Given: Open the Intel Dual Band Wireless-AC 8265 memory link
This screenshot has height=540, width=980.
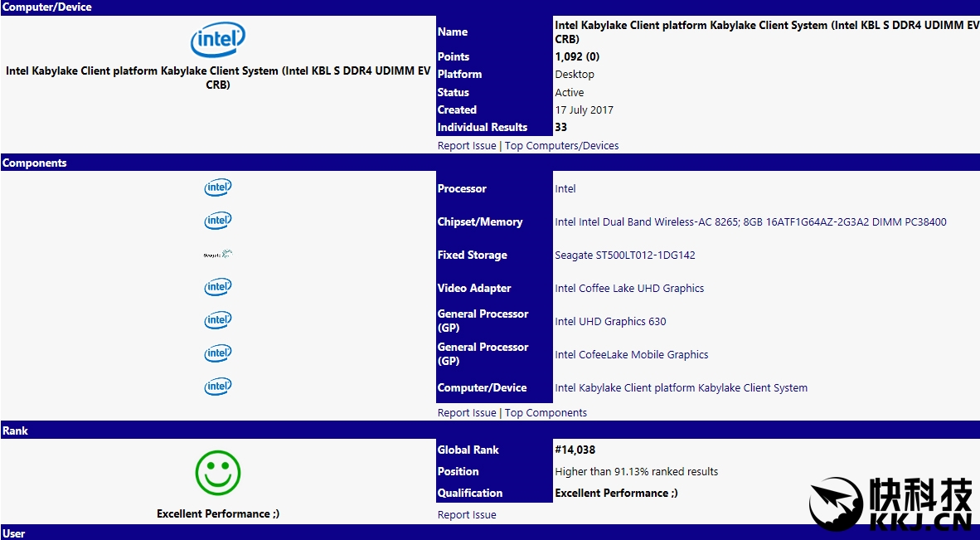Looking at the screenshot, I should click(750, 221).
